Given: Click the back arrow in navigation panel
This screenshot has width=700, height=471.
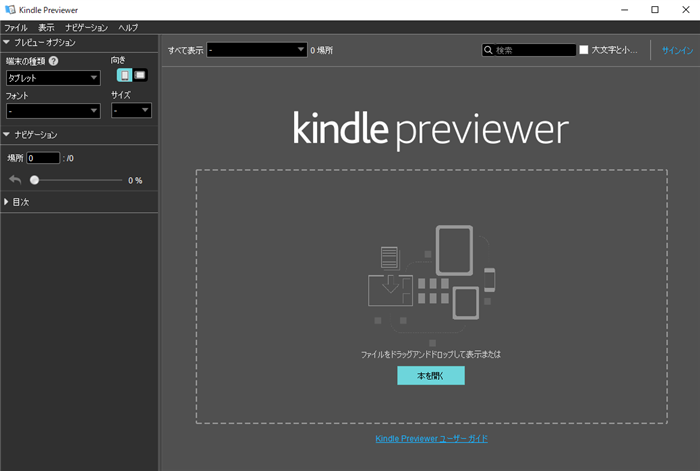Looking at the screenshot, I should (15, 180).
